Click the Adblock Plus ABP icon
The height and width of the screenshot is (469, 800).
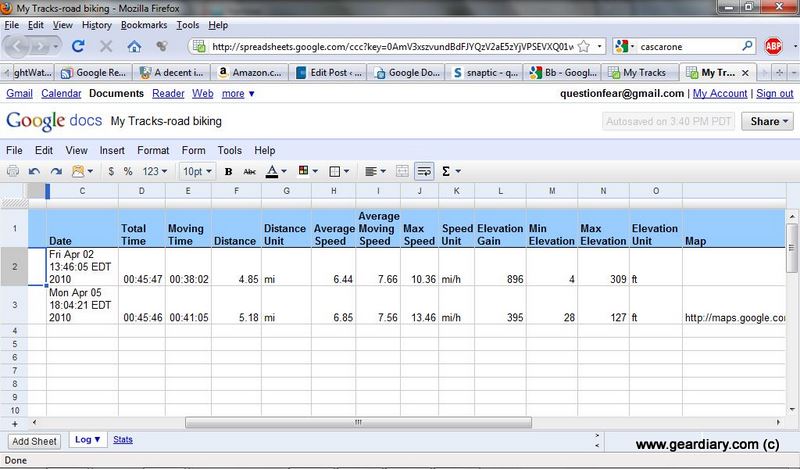(774, 46)
